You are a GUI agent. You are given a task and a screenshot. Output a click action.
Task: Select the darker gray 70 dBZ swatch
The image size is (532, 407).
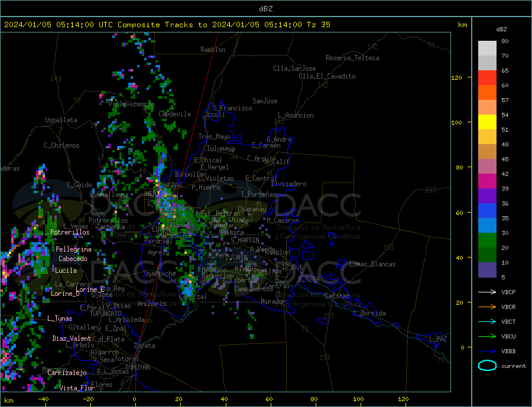click(487, 63)
